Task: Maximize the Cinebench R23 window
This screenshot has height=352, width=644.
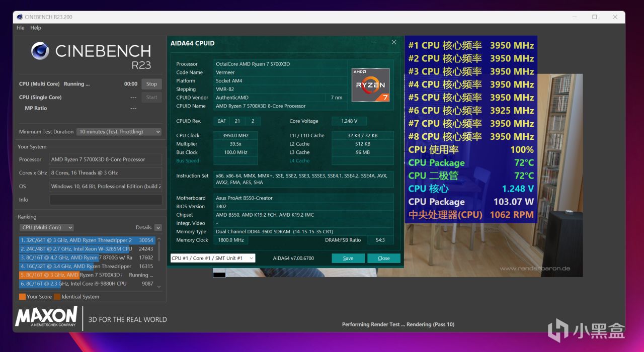Action: pos(594,17)
